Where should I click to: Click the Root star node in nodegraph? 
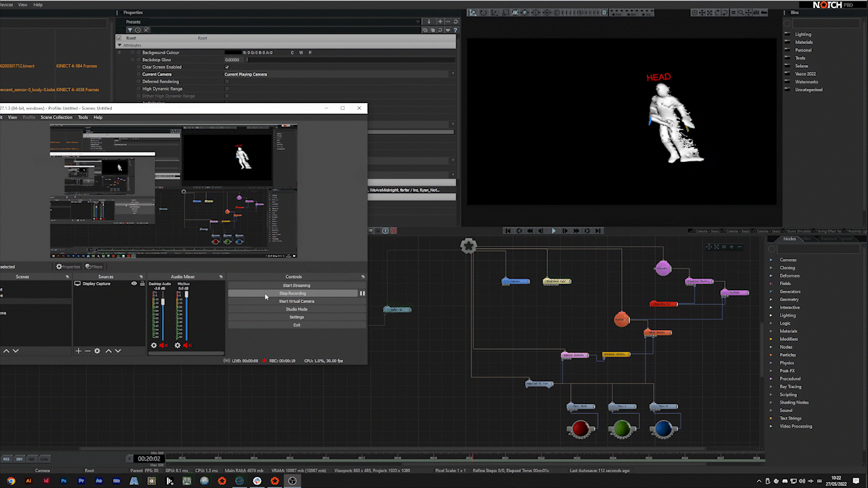(469, 245)
